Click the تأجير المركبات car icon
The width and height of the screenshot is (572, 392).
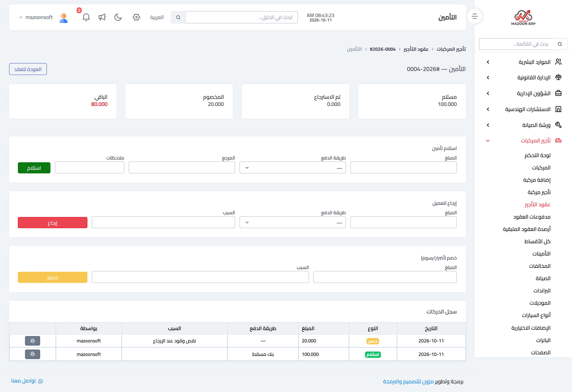tap(558, 140)
